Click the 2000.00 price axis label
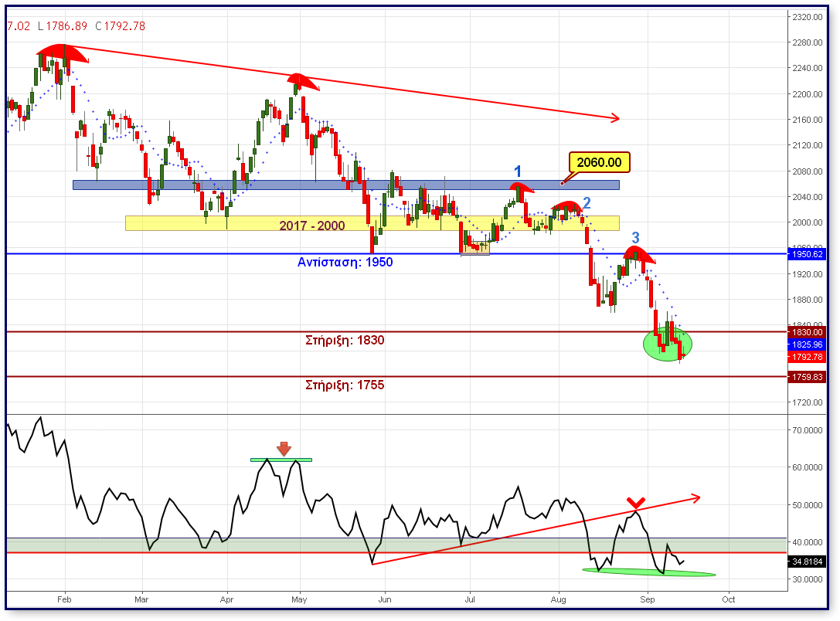Screen dimensions: 840x621 808,222
